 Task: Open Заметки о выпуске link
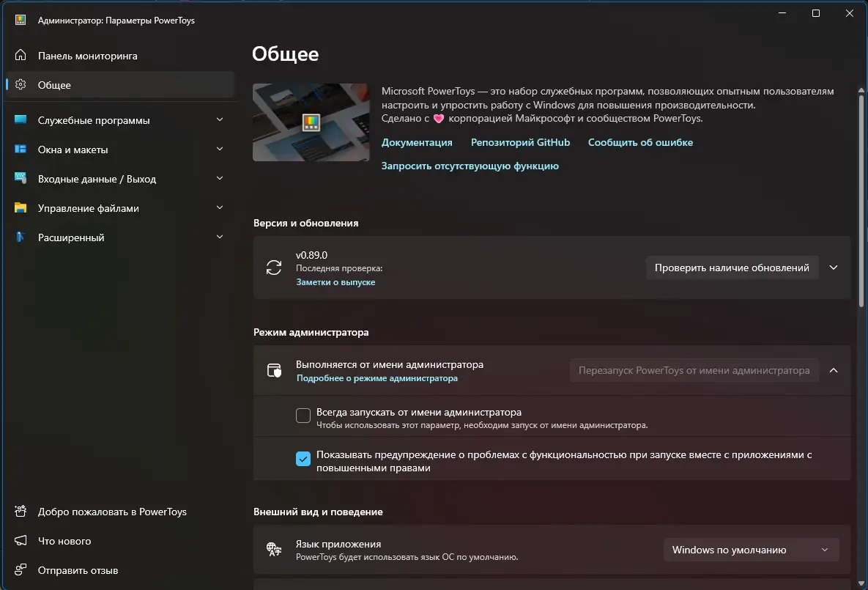coord(335,282)
